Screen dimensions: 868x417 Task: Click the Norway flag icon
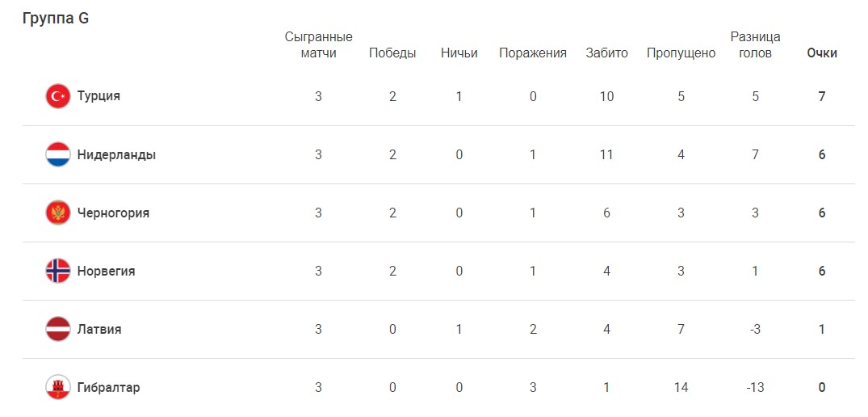point(57,271)
